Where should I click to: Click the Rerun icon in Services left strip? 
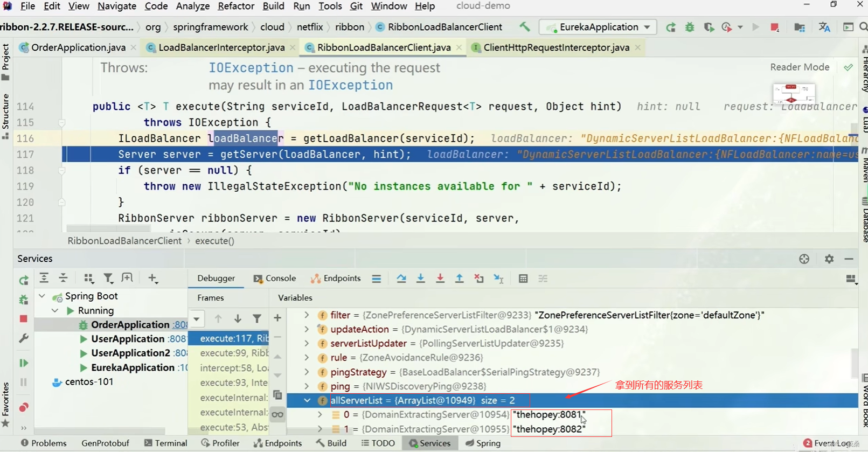[x=24, y=280]
